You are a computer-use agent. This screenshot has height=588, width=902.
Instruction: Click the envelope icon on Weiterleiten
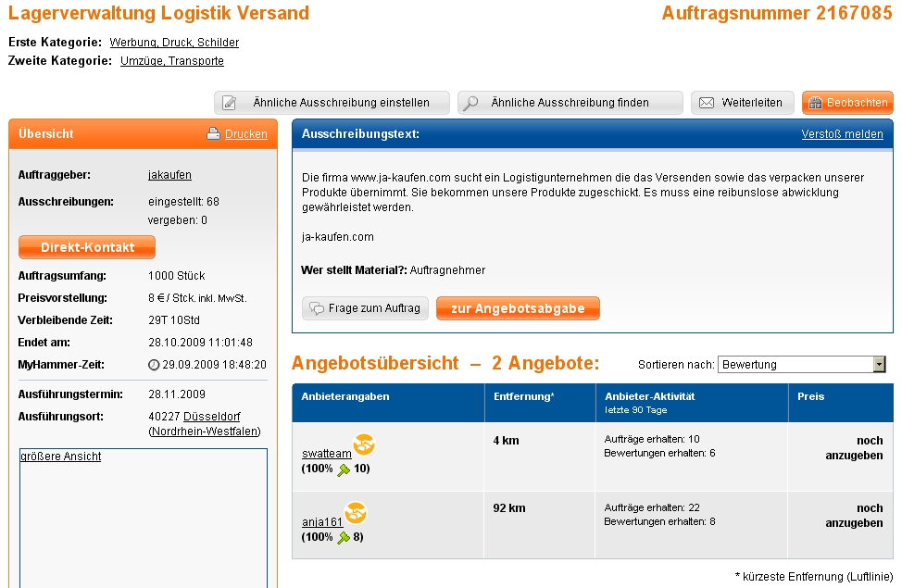pos(706,103)
